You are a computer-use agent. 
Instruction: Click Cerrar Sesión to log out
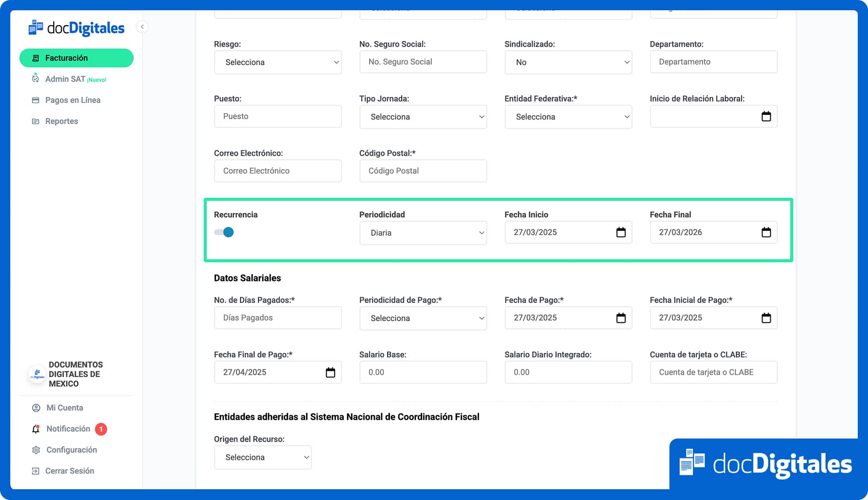click(70, 471)
